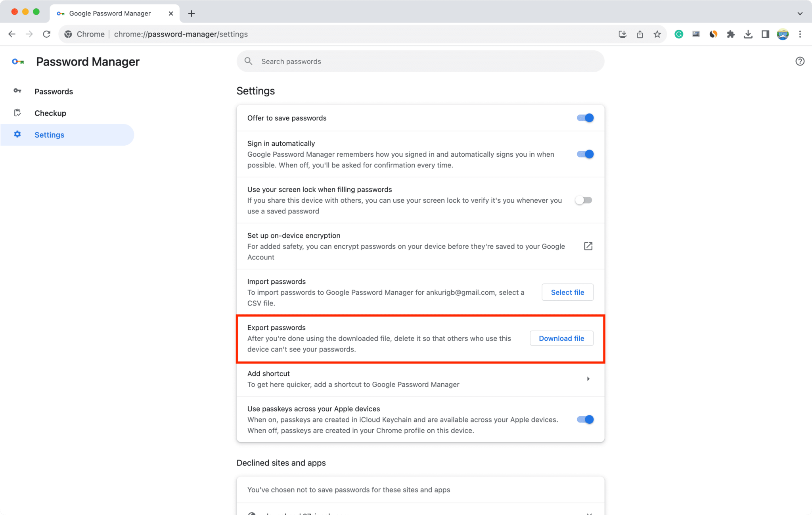Viewport: 812px width, 515px height.
Task: Click Download file to export passwords
Action: point(561,338)
